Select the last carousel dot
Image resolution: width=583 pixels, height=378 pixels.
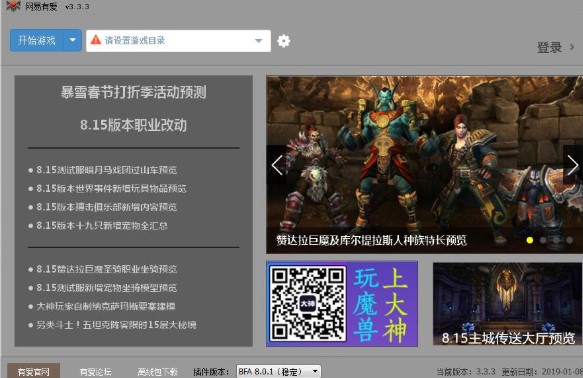coord(569,240)
